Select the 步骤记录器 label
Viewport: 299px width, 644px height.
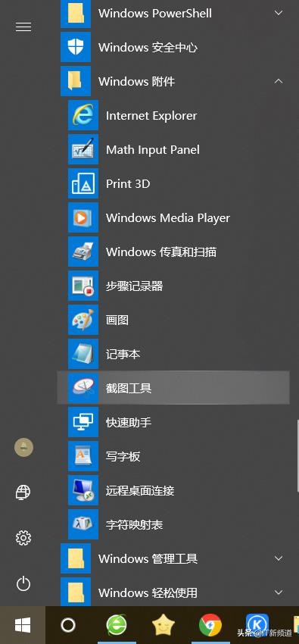coord(135,286)
